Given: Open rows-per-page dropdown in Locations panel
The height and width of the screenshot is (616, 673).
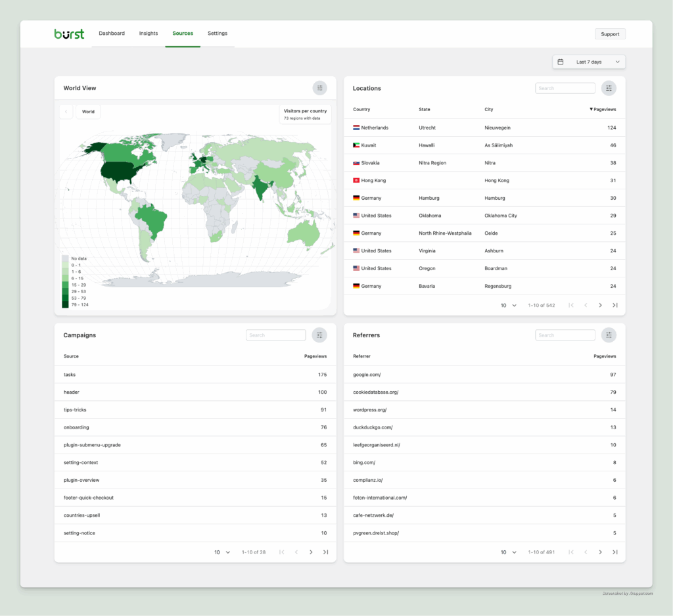Looking at the screenshot, I should point(506,305).
